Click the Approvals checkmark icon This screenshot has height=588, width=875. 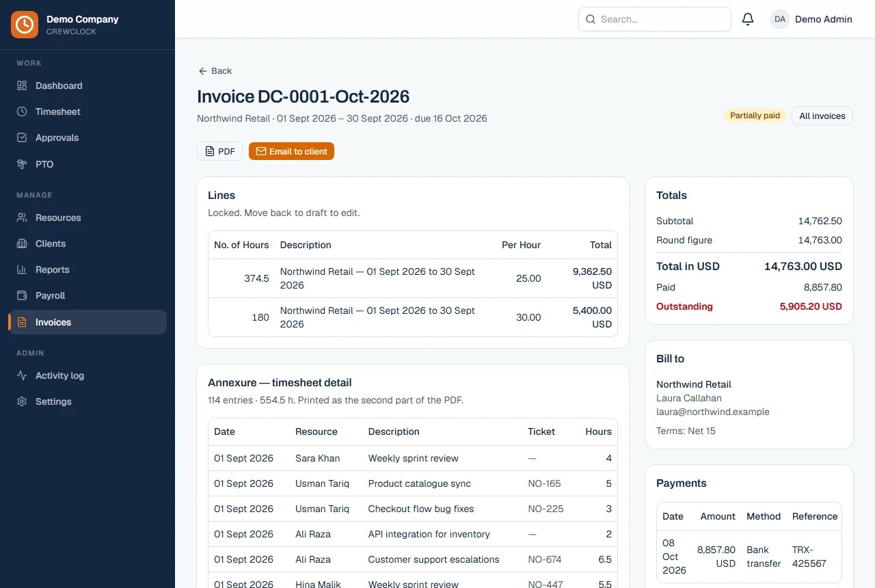pyautogui.click(x=22, y=137)
